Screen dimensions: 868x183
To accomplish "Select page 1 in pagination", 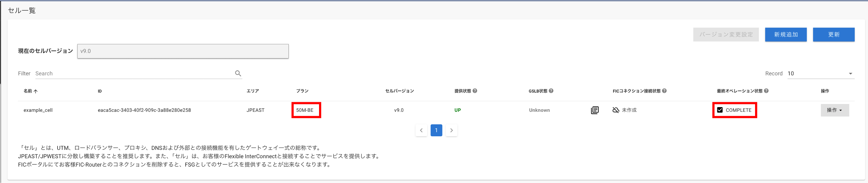I will coord(436,130).
